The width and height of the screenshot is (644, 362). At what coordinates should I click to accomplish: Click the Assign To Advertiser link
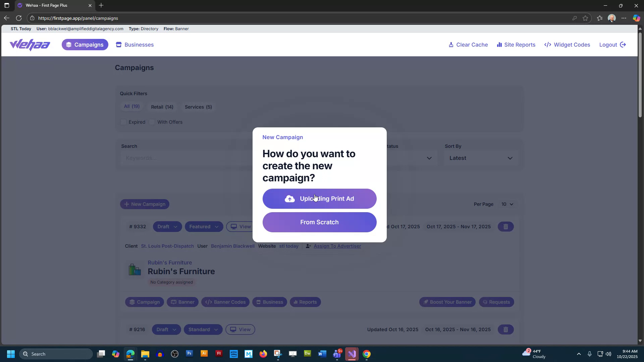(x=337, y=246)
